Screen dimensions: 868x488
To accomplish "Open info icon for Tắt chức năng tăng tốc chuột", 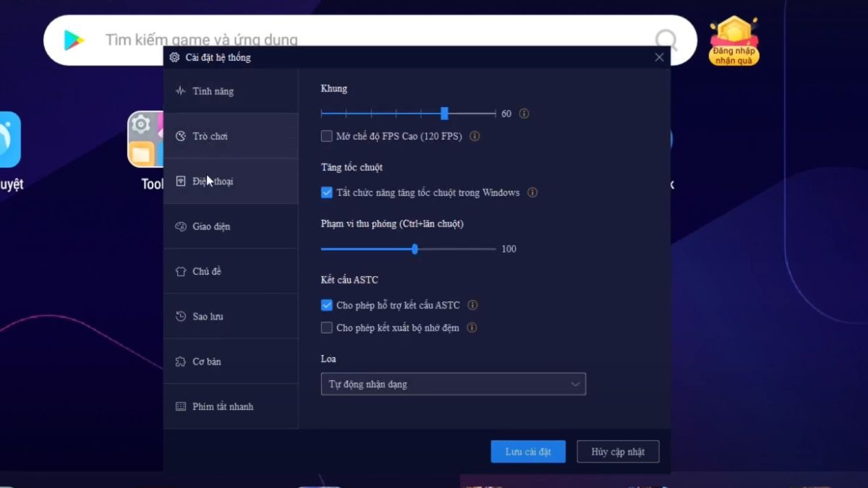I will pos(532,192).
